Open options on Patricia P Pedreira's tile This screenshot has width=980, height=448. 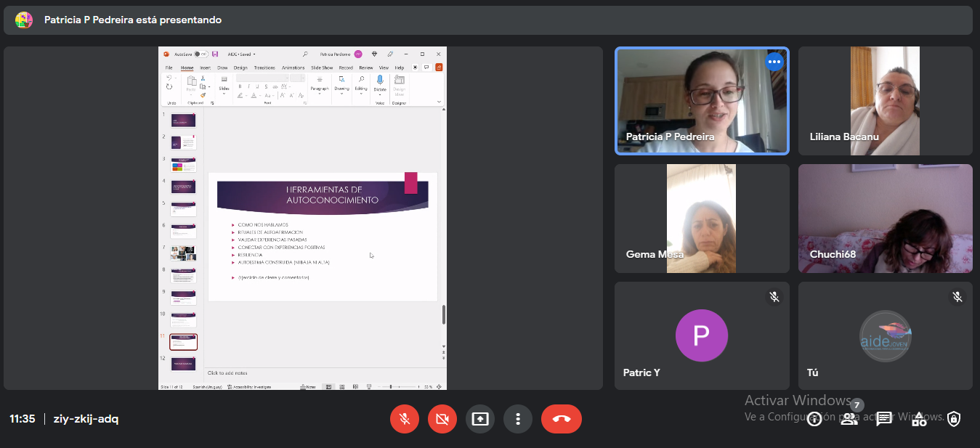click(x=774, y=62)
